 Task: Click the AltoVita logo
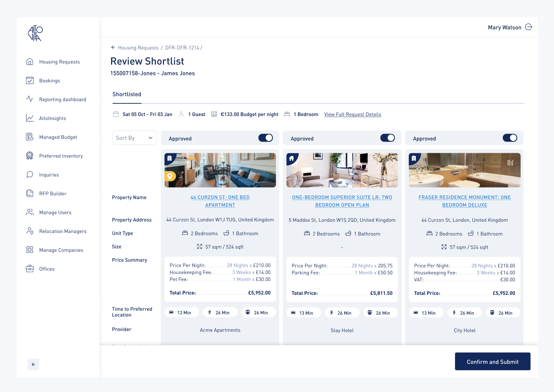pos(36,34)
